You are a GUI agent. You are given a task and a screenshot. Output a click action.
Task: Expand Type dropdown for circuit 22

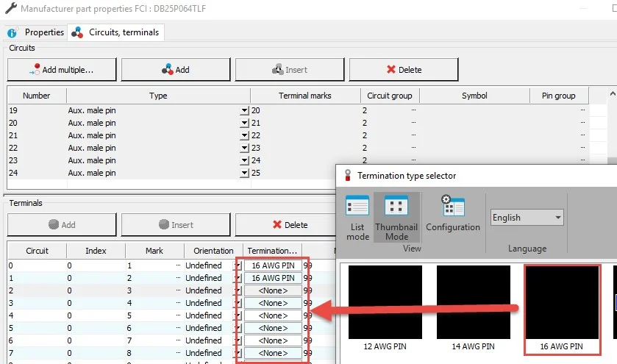point(244,148)
